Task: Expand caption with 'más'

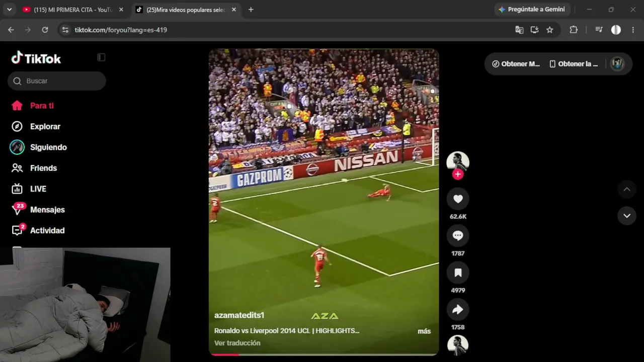Action: [424, 331]
